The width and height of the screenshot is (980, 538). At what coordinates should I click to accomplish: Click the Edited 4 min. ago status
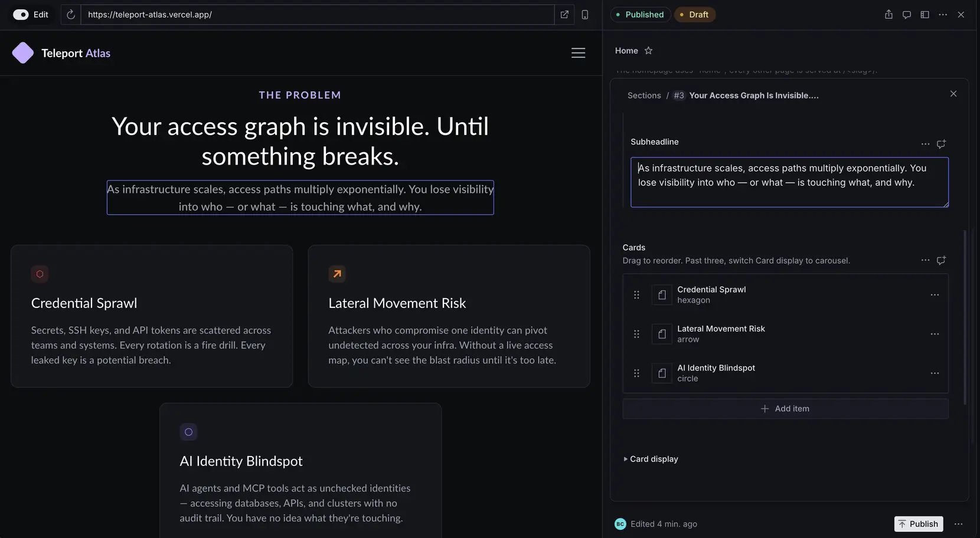pyautogui.click(x=664, y=524)
